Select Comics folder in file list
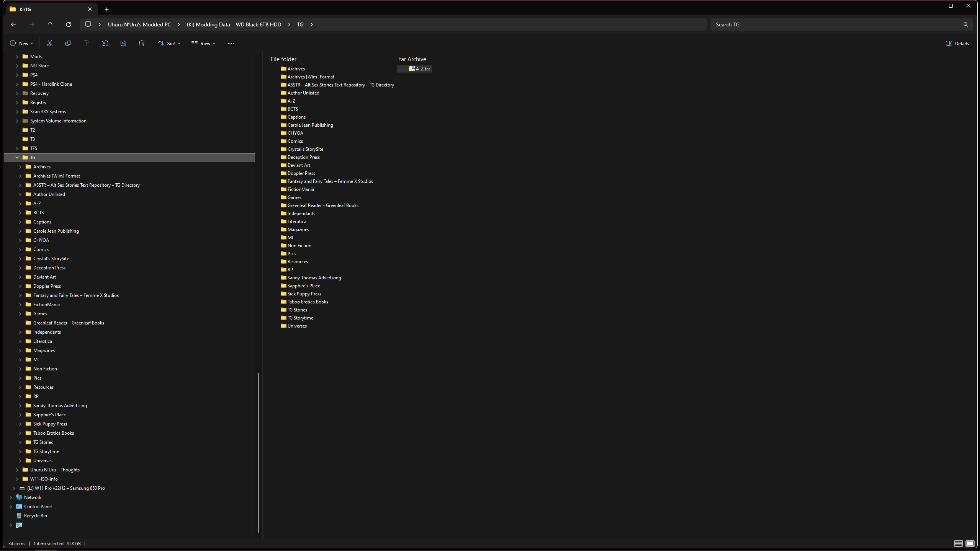The width and height of the screenshot is (980, 551). coord(295,141)
